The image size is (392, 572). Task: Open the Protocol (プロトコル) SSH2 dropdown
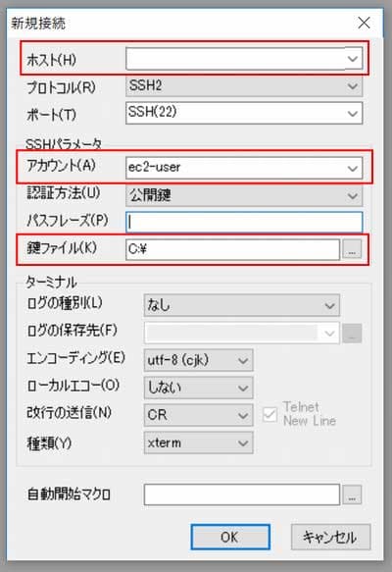(244, 86)
